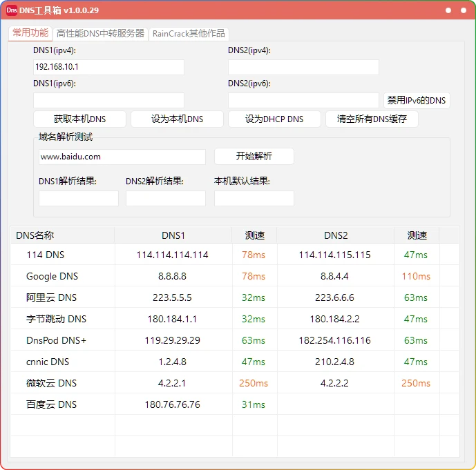This screenshot has height=470, width=476.
Task: Click the 禁用IPv6的DNS button
Action: pyautogui.click(x=417, y=100)
